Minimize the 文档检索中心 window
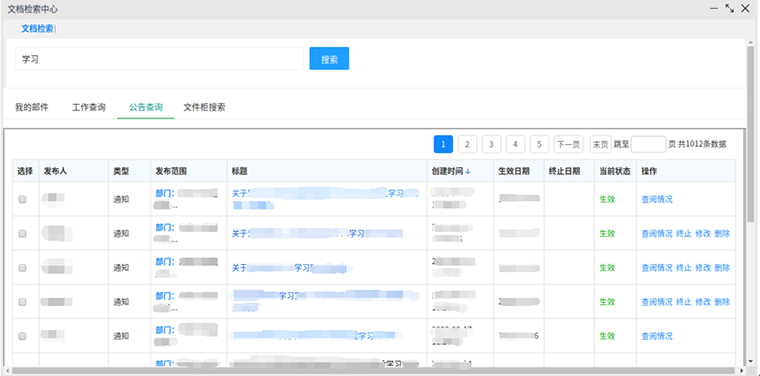The width and height of the screenshot is (760, 376). click(714, 9)
